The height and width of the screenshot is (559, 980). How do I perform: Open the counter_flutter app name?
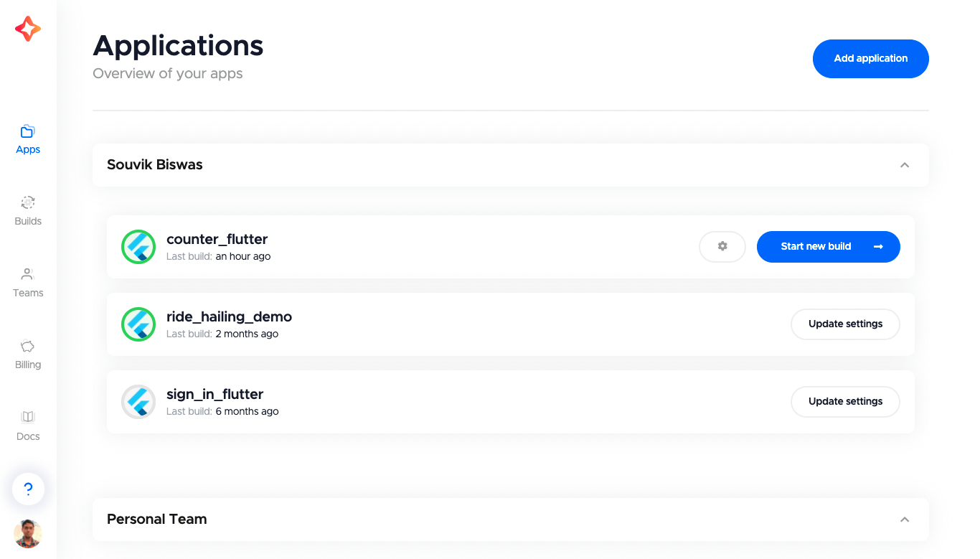pyautogui.click(x=217, y=240)
